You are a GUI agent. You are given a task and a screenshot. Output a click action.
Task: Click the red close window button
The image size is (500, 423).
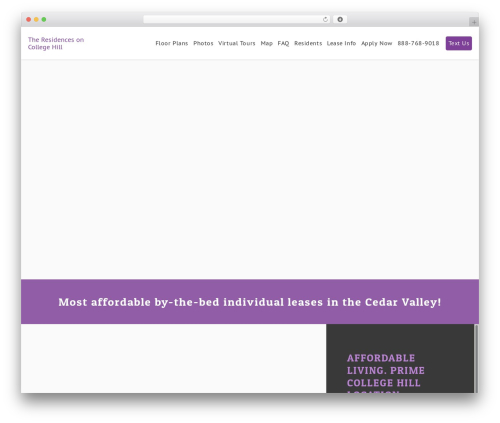coord(29,20)
